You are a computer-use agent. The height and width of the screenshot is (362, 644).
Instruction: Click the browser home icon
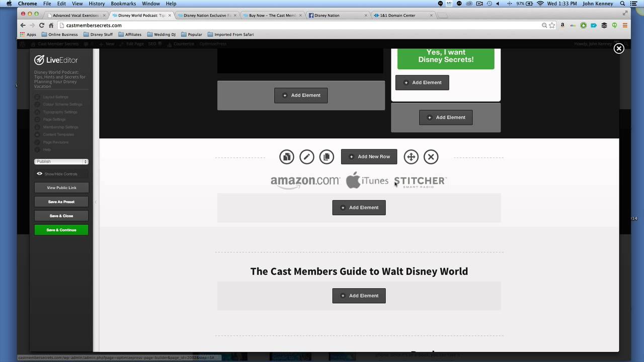point(51,25)
